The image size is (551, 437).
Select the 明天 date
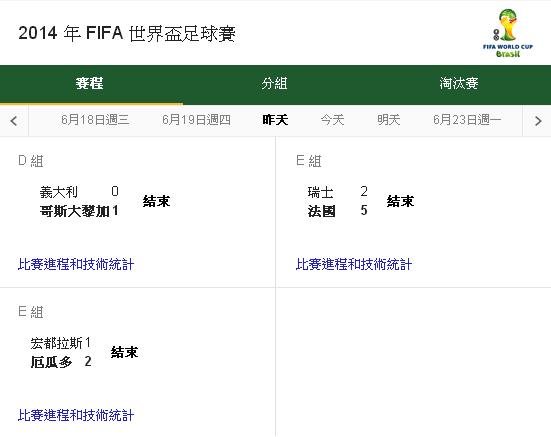coord(389,120)
